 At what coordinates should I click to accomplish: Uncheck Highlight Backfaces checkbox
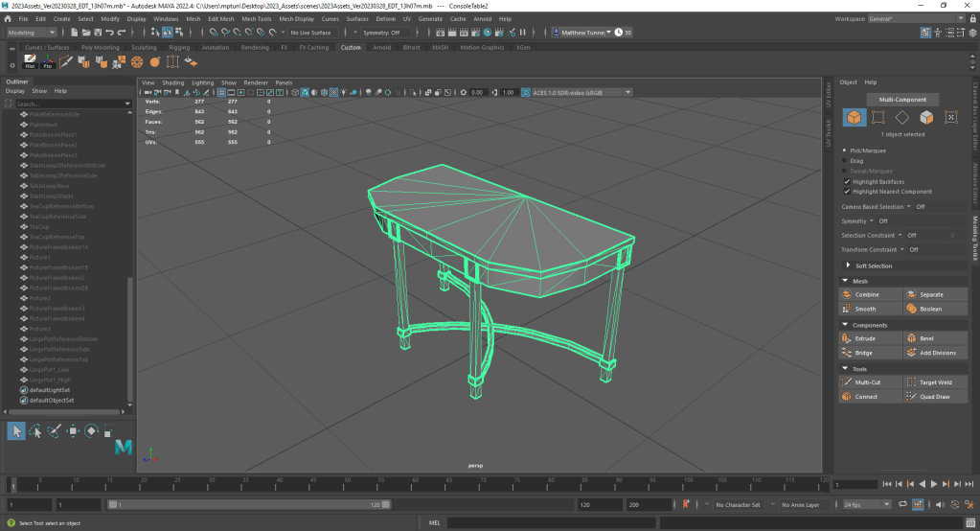click(846, 181)
